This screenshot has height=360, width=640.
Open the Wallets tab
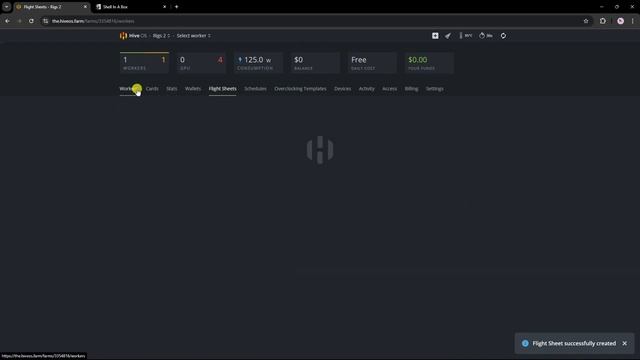click(x=193, y=89)
